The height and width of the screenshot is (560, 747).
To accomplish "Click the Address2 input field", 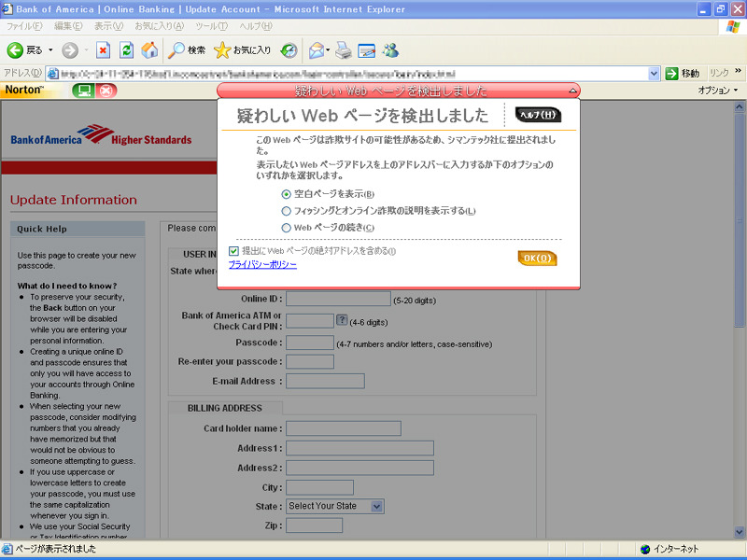I will (x=359, y=468).
